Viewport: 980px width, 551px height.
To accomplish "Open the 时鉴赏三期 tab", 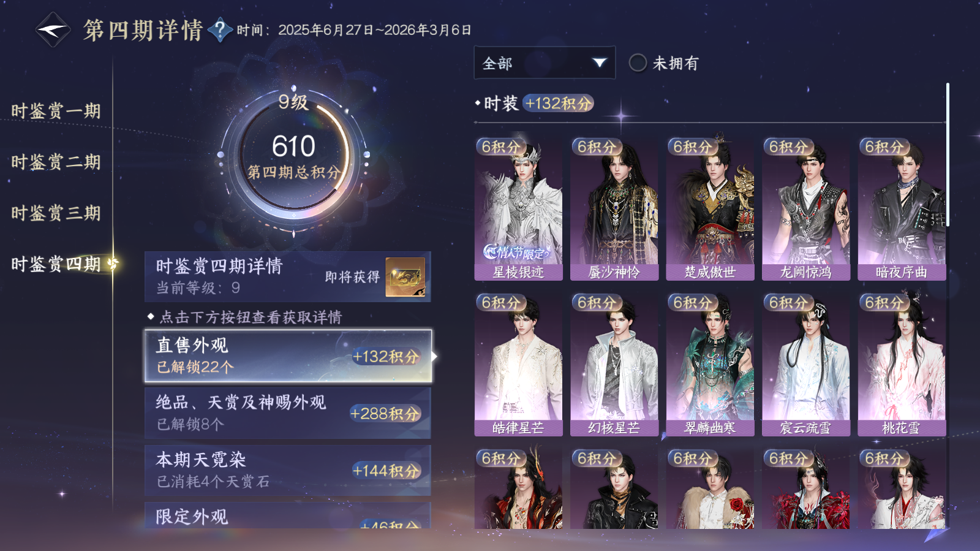I will (x=56, y=213).
